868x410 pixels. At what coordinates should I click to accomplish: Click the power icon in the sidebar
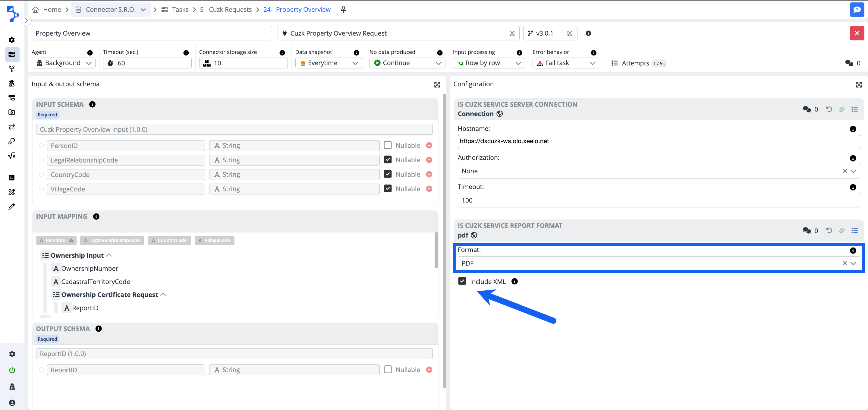pyautogui.click(x=12, y=370)
